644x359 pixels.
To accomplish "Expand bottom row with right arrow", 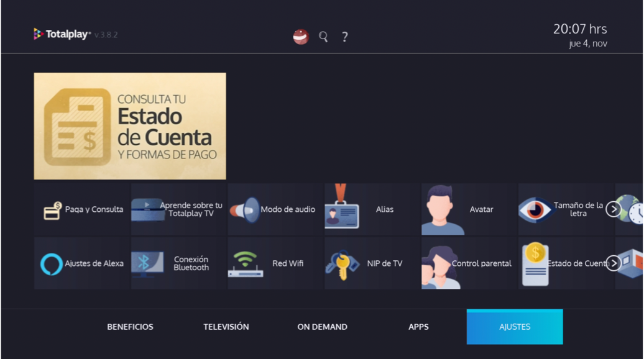I will point(614,263).
